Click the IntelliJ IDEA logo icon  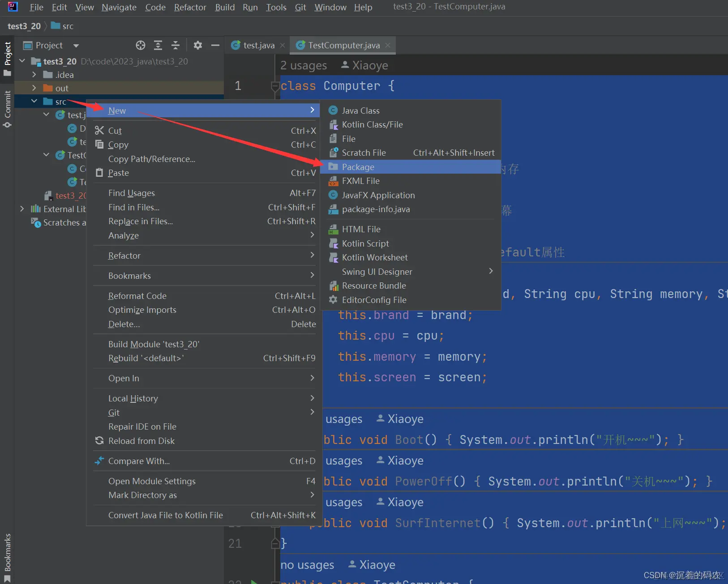tap(13, 7)
